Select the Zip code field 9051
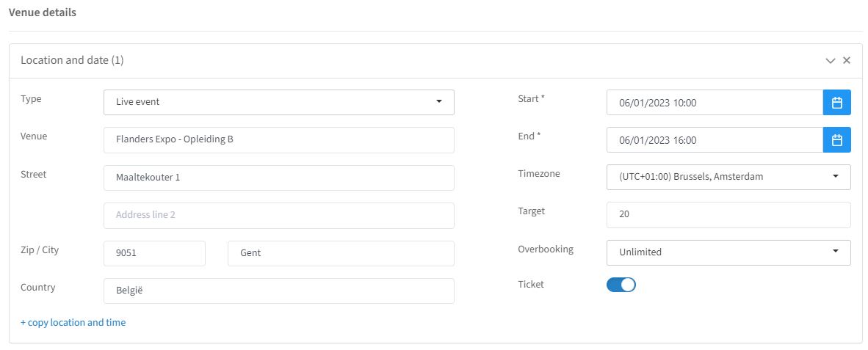Image resolution: width=868 pixels, height=350 pixels. [x=154, y=253]
